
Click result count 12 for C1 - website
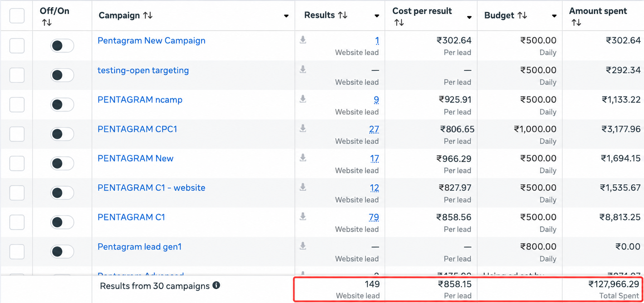(x=374, y=188)
